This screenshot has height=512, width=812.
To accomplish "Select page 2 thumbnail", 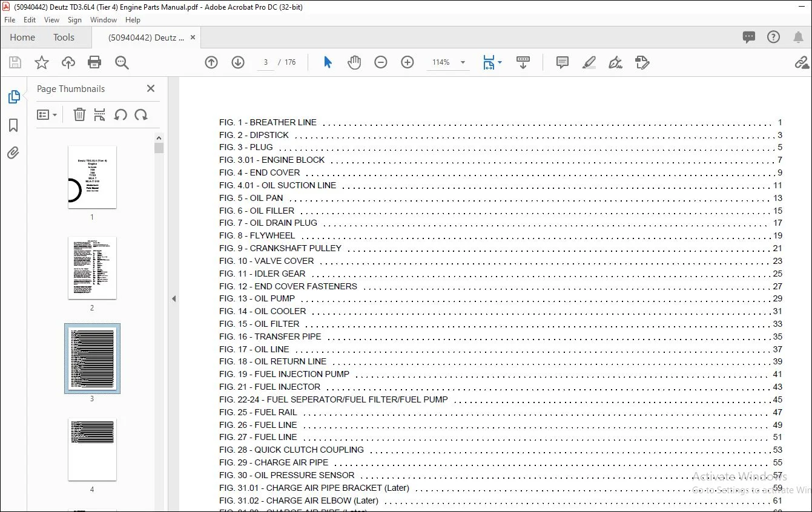I will [x=92, y=267].
